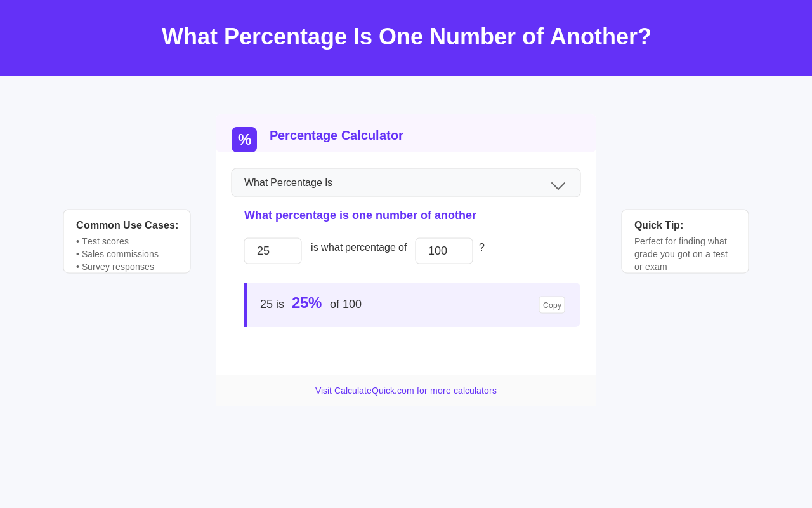Select the "Survey responses" list item
Image resolution: width=812 pixels, height=508 pixels.
118,267
